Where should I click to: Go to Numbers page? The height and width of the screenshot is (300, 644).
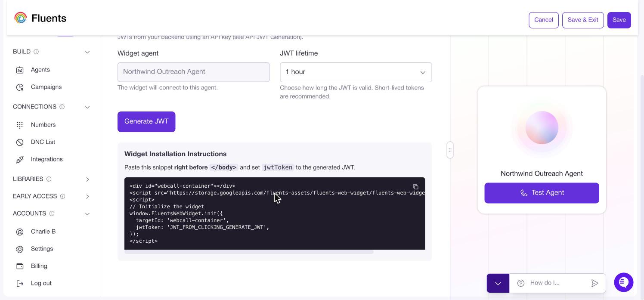[x=43, y=125]
